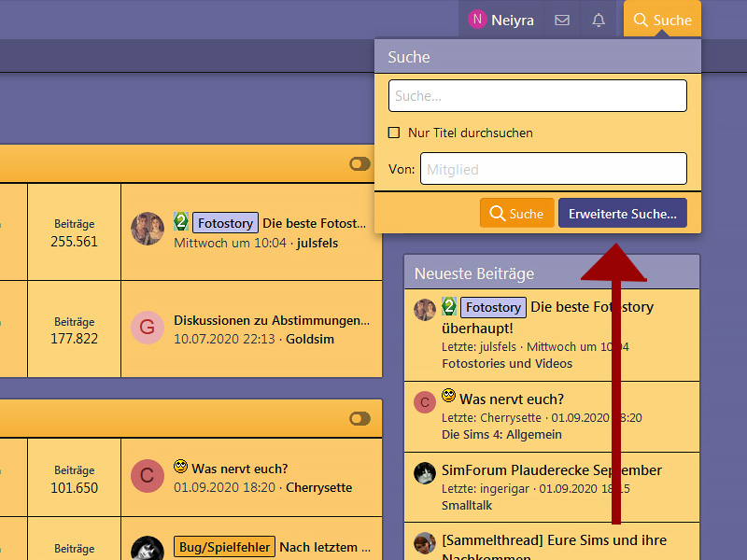Click the magnifier icon on the Suche tab
This screenshot has height=560, width=747.
[x=641, y=20]
